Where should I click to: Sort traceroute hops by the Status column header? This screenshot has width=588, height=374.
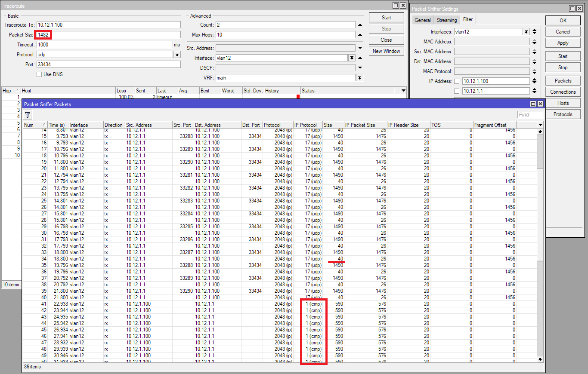(x=347, y=91)
